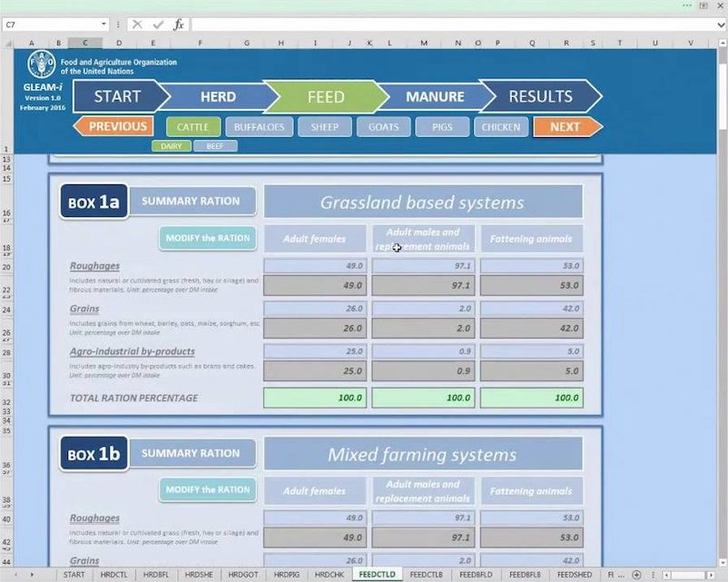Screen dimensions: 728x582
Task: Select the PIGS species button
Action: pos(442,127)
